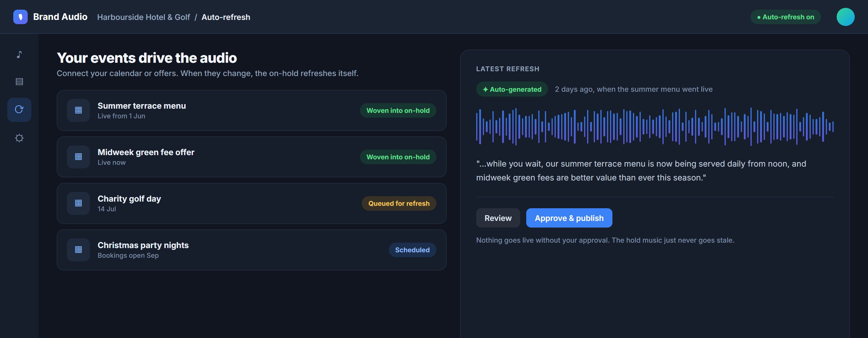Go to Harbourside Hotel & Golf breadcrumb
The image size is (868, 338).
(x=143, y=17)
